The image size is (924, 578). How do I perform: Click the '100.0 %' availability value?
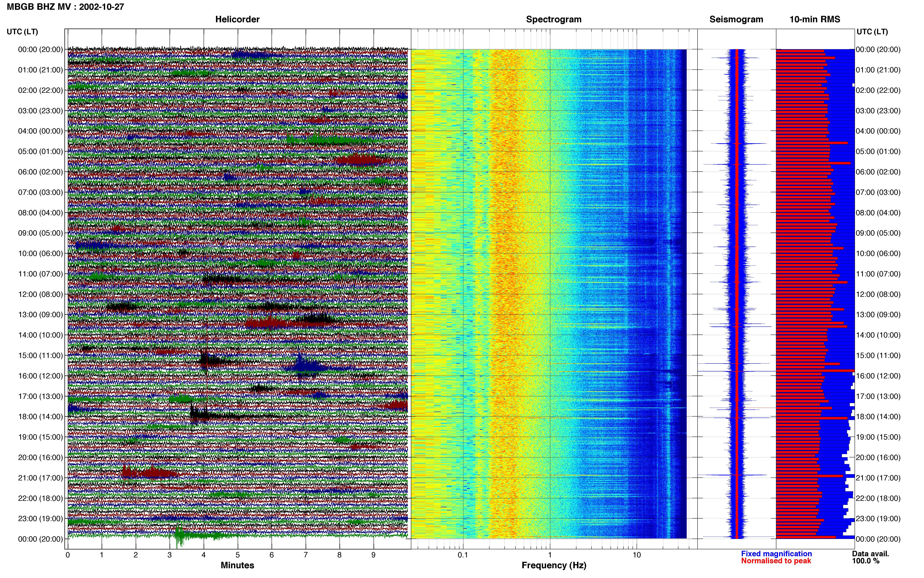tap(865, 561)
